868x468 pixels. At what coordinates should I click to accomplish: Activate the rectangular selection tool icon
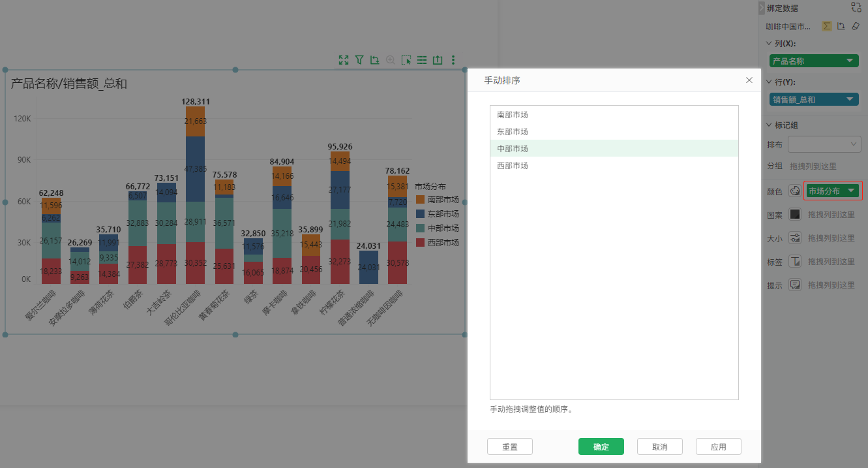[x=406, y=60]
